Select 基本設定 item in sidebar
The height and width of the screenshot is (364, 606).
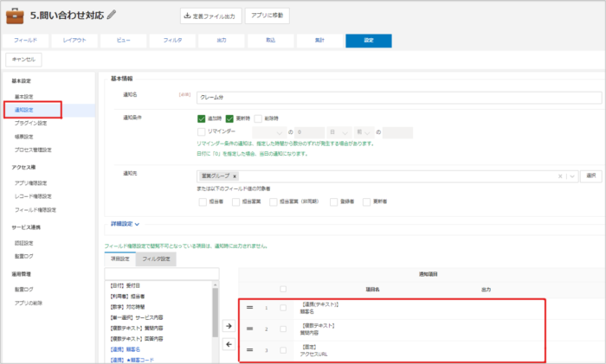pos(24,97)
